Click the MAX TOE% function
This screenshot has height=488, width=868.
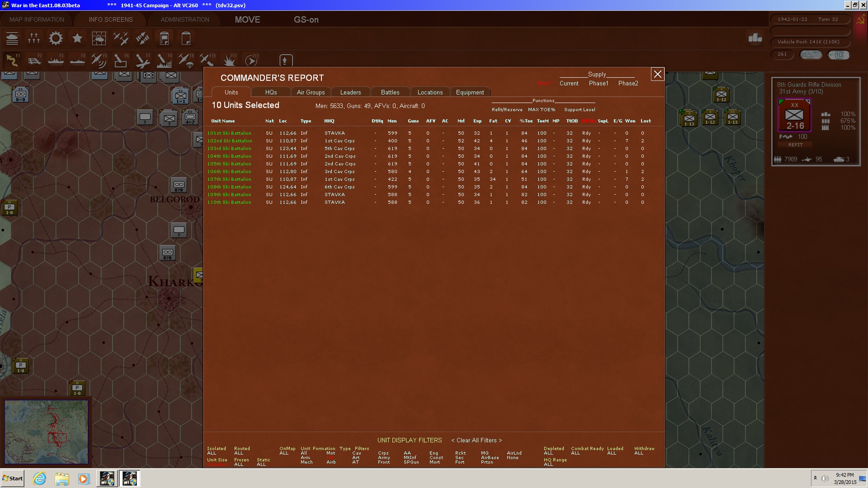[542, 110]
